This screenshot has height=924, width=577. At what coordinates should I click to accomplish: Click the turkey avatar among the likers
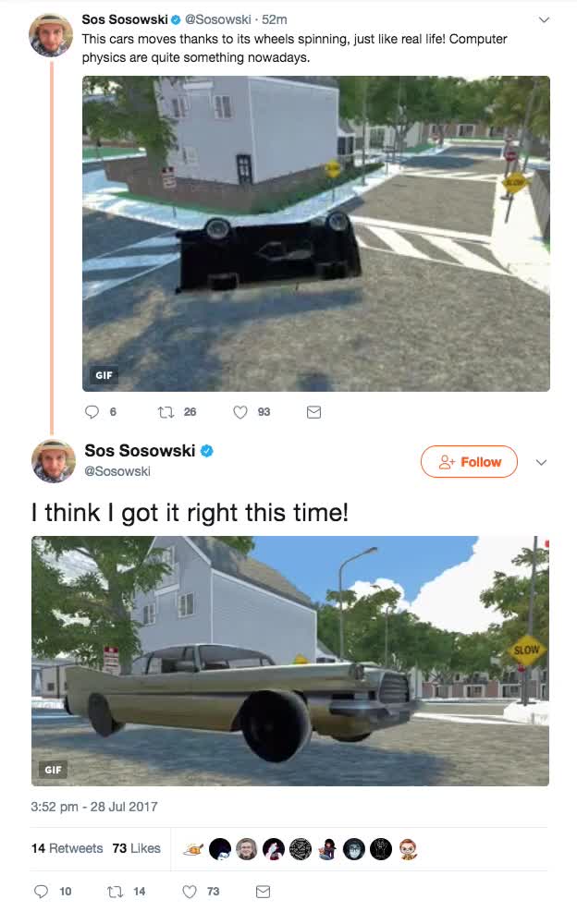tap(193, 848)
